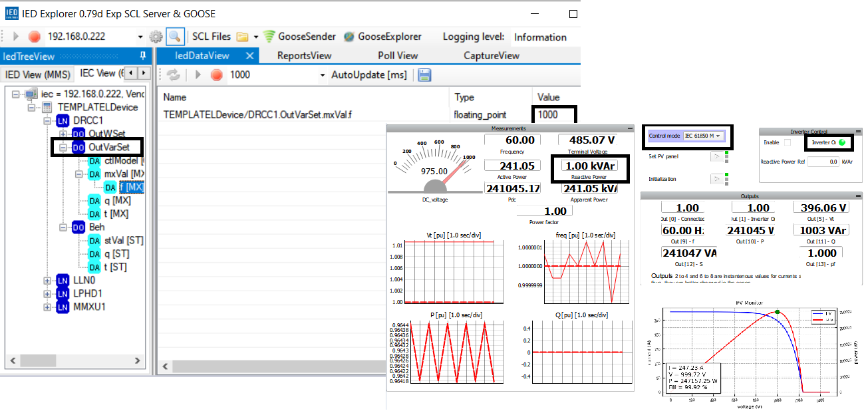Stop auto update with red record icon
Image resolution: width=868 pixels, height=419 pixels.
[216, 75]
